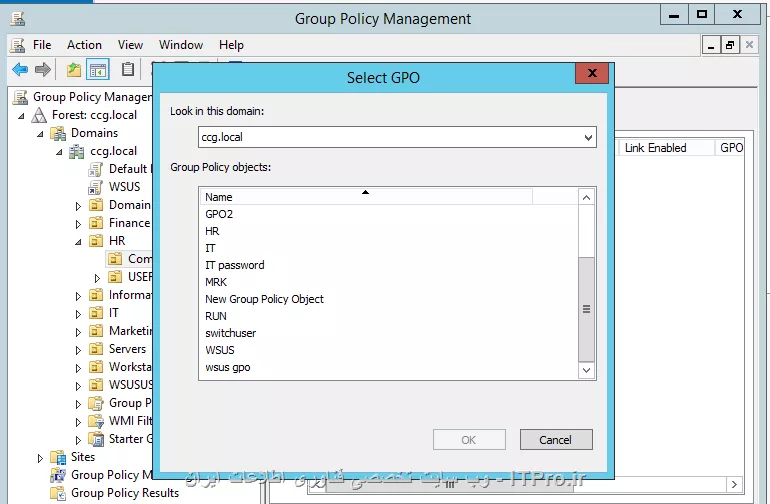Viewport: 770px width, 504px height.
Task: Click the Default policy GPO link icon
Action: (95, 169)
